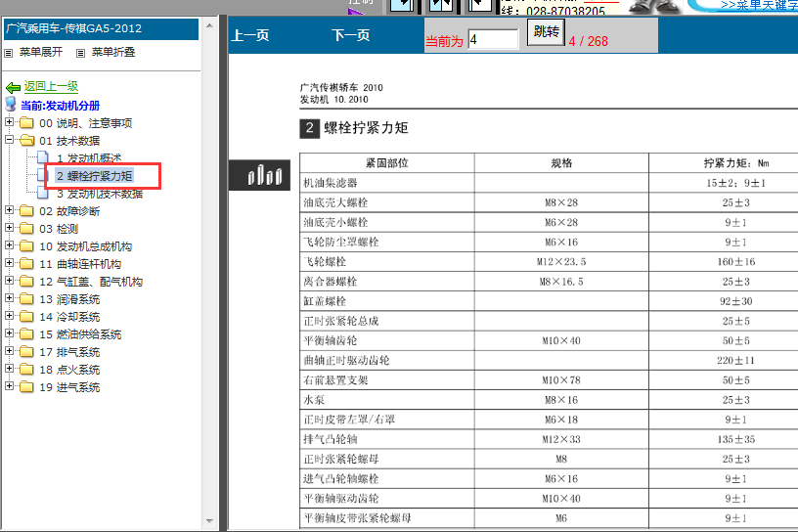Expand the 19 进气系统 node
The height and width of the screenshot is (532, 798).
[9, 386]
